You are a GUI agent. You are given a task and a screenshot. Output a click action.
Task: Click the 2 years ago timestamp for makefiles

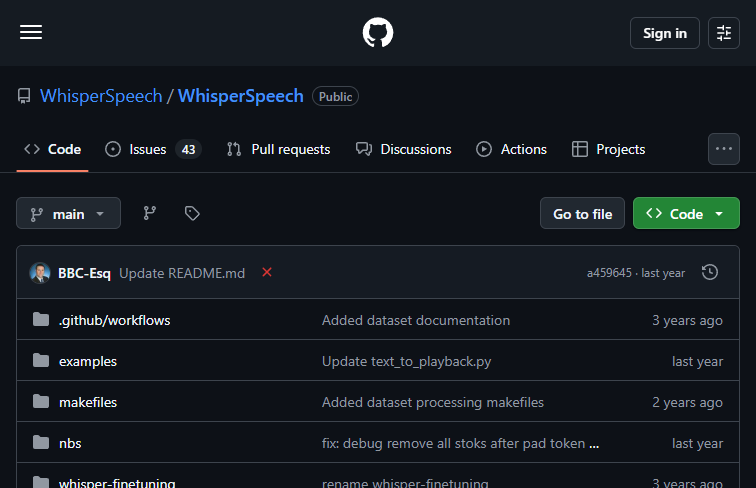pyautogui.click(x=687, y=402)
